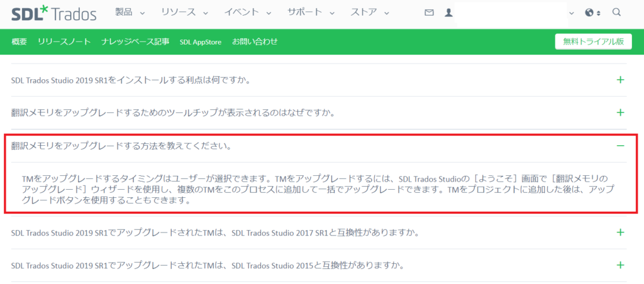Open the イベント dropdown menu
This screenshot has width=644, height=284.
pos(248,13)
